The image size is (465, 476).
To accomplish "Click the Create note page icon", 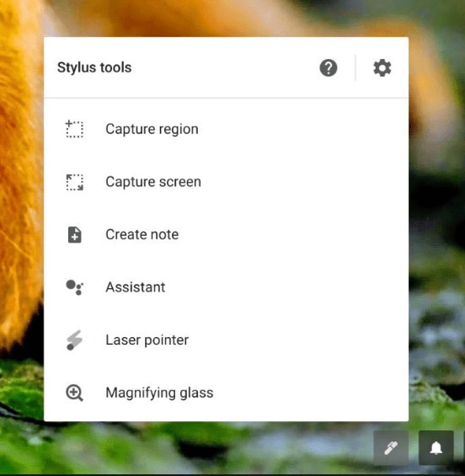I will tap(74, 235).
